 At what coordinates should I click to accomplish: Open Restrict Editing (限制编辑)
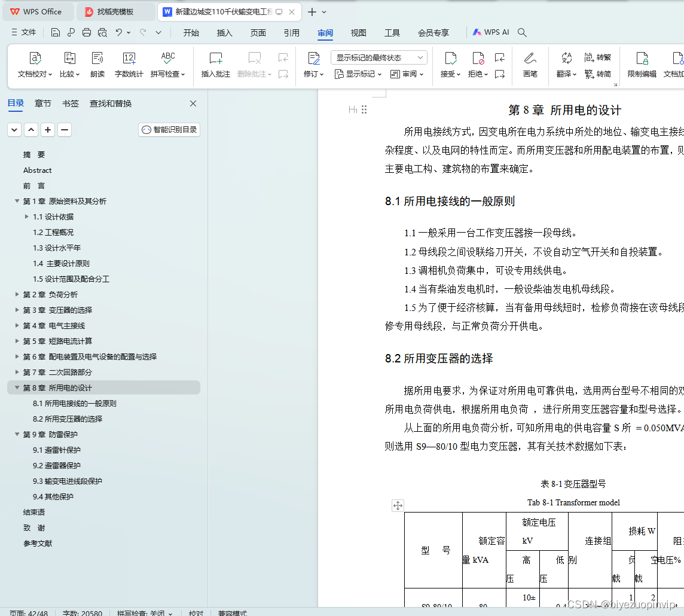click(x=642, y=65)
